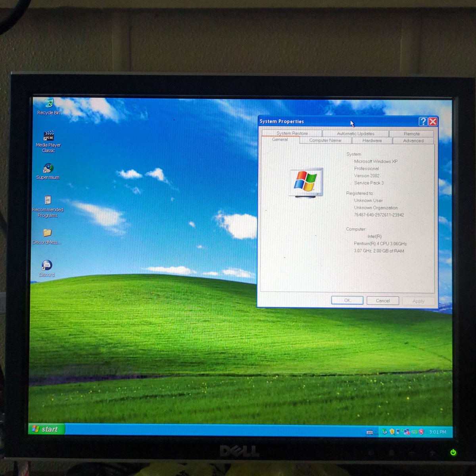Switch to the Automatic Updates tab
476x476 pixels.
pos(355,134)
